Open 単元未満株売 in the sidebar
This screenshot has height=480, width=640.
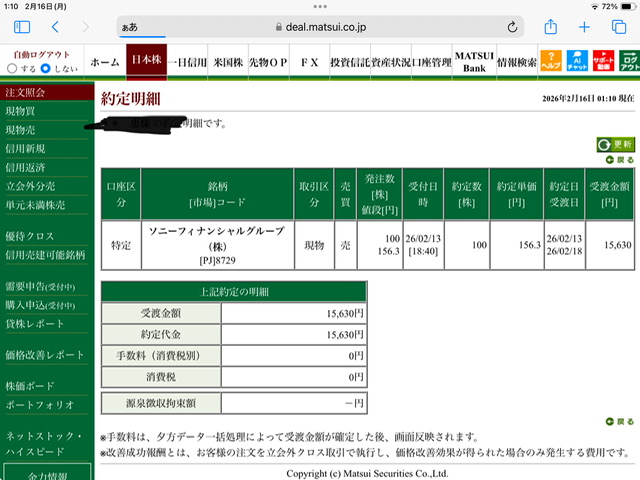35,205
